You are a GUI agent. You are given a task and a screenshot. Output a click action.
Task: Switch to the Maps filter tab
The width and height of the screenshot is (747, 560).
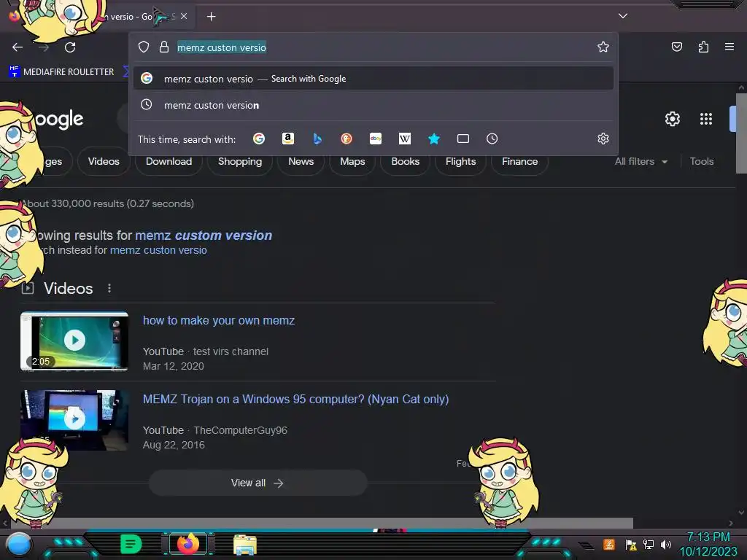tap(352, 161)
